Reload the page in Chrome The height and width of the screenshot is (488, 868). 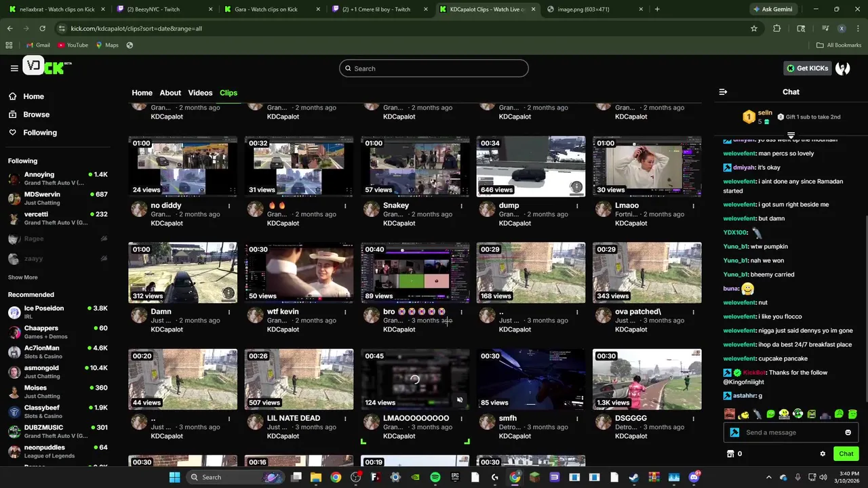(x=42, y=28)
